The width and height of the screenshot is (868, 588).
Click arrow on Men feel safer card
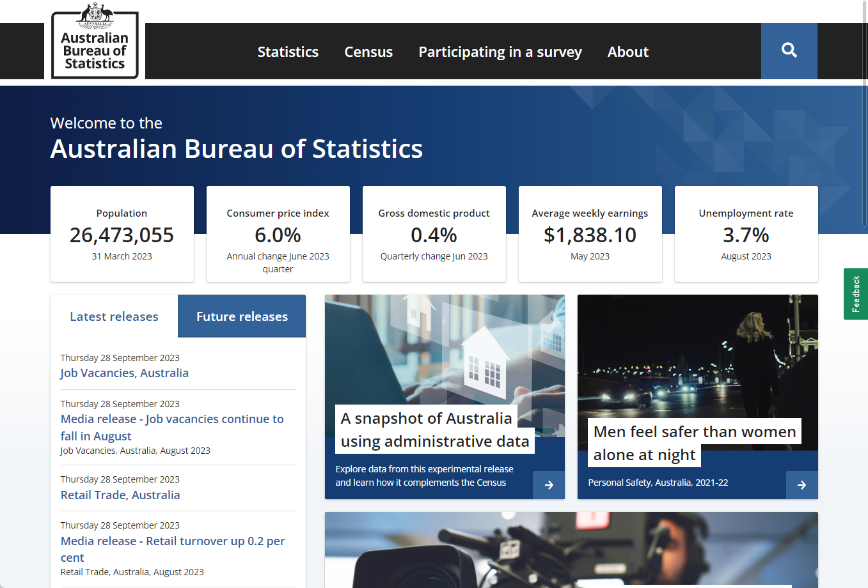pos(802,485)
